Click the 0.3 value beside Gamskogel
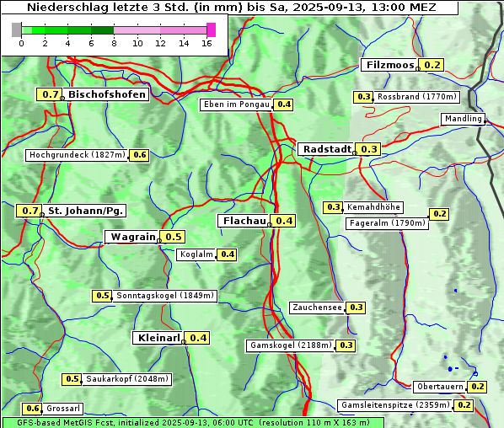The image size is (504, 428). pos(346,345)
